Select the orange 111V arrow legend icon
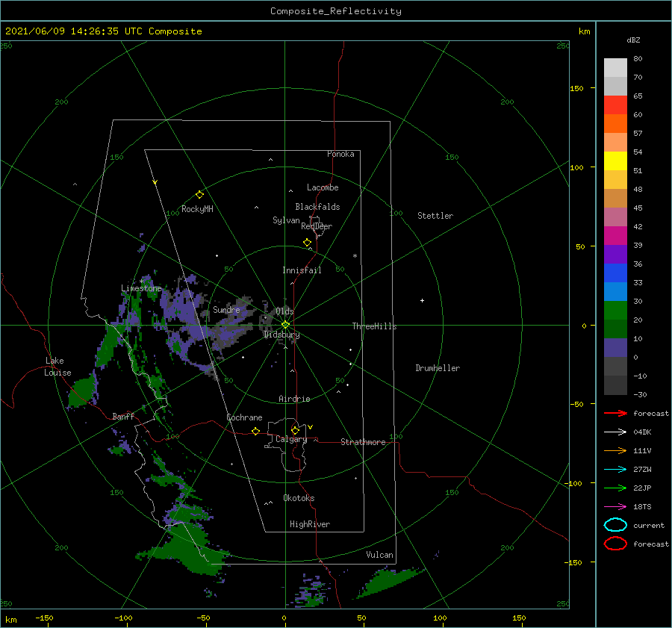The width and height of the screenshot is (672, 628). 615,450
